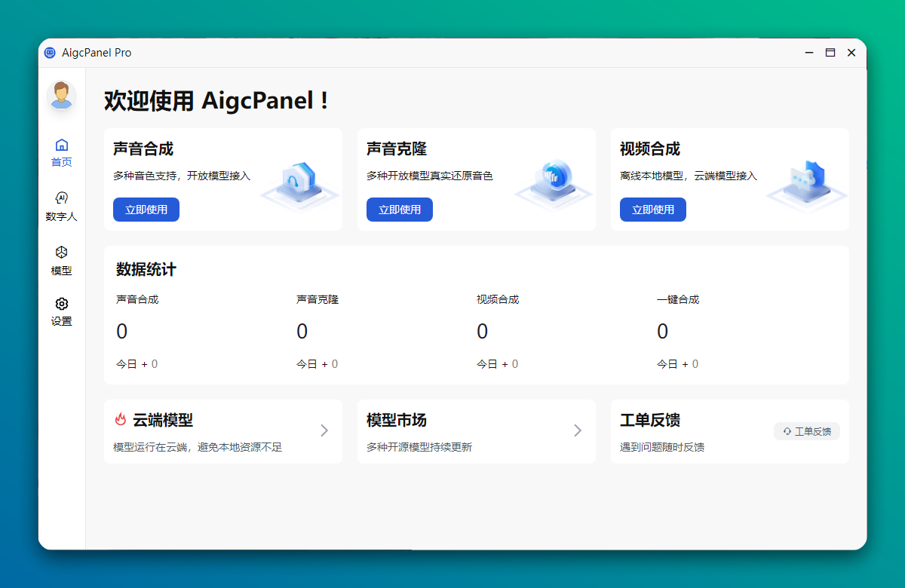905x588 pixels.
Task: Click the 视频合成 feature card title
Action: coord(650,149)
